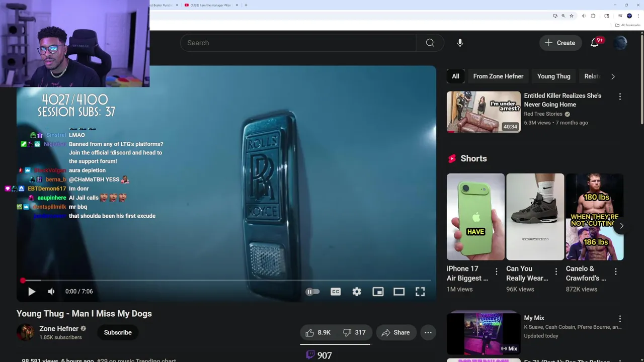Select the All filter chip
The image size is (644, 362).
[455, 76]
